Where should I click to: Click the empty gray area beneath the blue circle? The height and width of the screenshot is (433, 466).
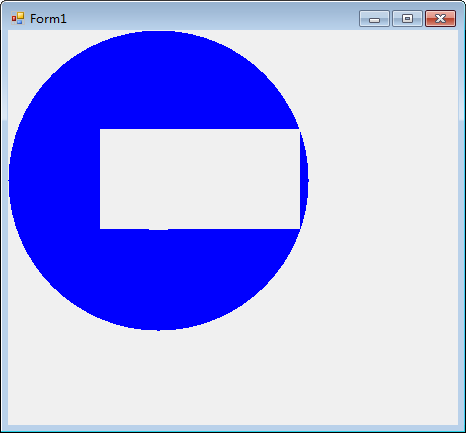pos(233,378)
